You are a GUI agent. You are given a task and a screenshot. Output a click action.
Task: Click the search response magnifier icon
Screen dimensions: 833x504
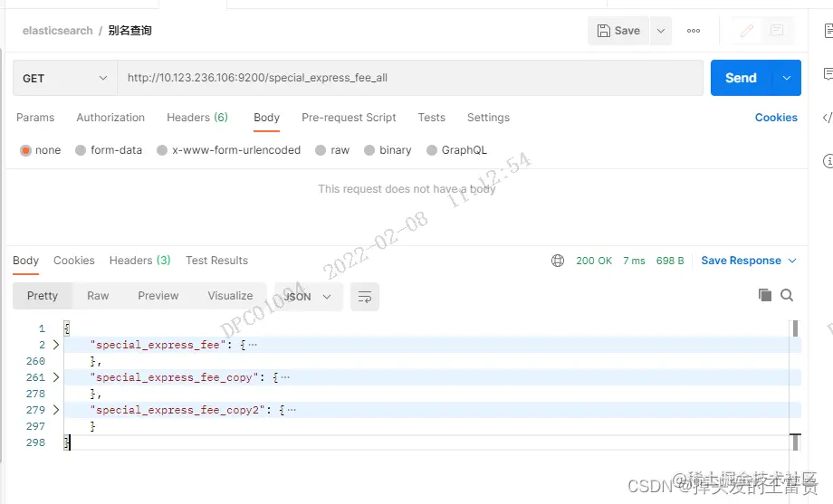pos(787,295)
